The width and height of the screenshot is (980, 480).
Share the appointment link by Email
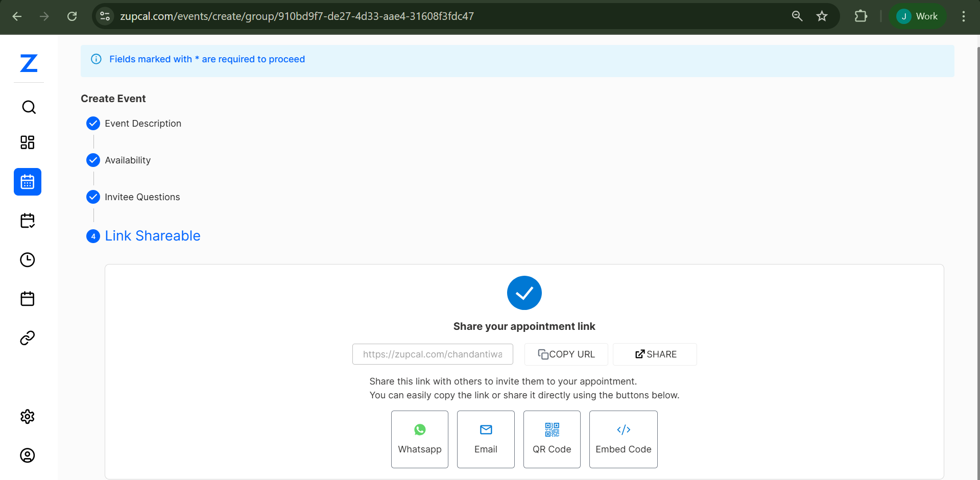(485, 439)
